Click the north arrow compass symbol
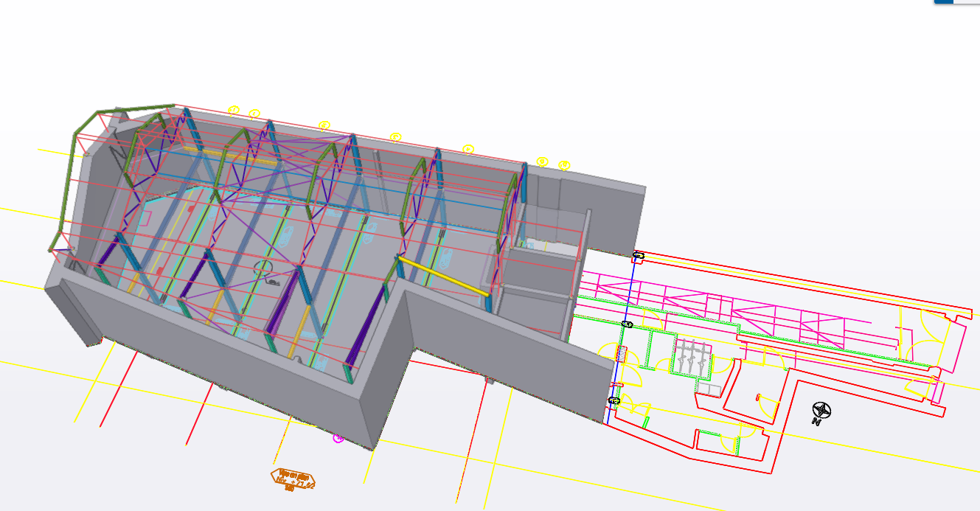The height and width of the screenshot is (511, 980). click(821, 411)
